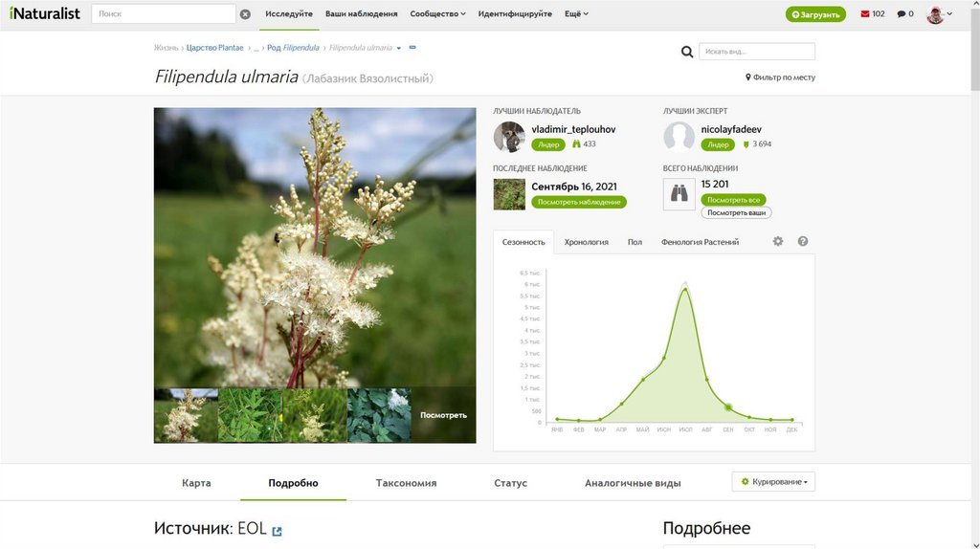Screen dimensions: 980x549
Task: Open vladimir_teplouhov profile link
Action: (573, 129)
